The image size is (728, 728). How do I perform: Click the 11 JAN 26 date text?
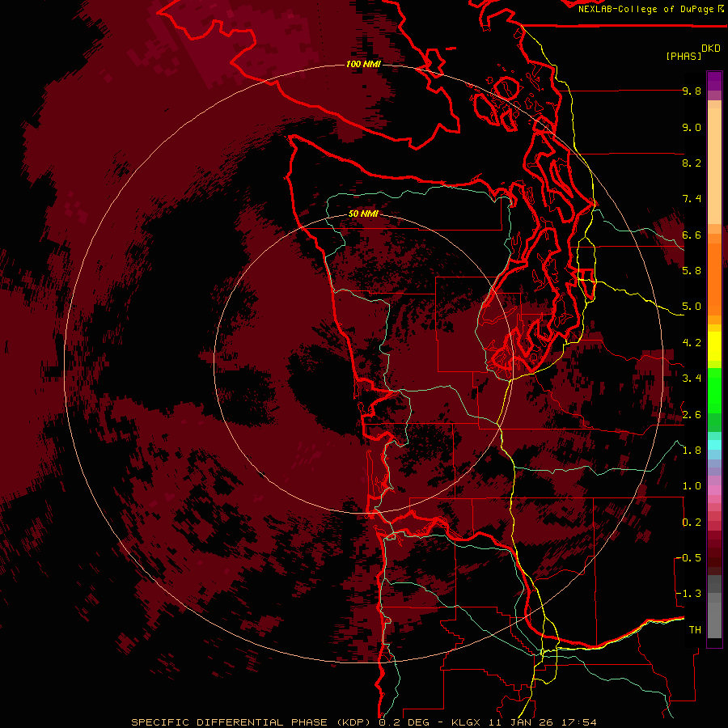520,722
